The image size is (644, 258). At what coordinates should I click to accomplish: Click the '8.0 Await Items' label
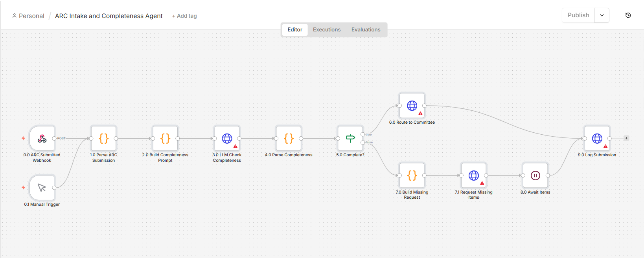click(535, 192)
